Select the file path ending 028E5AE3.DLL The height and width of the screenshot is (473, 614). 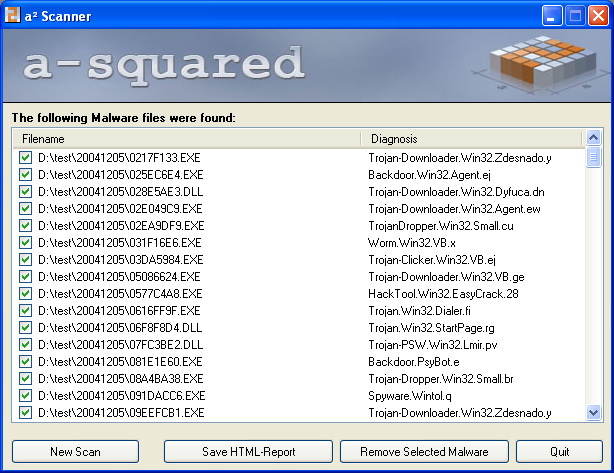click(121, 192)
